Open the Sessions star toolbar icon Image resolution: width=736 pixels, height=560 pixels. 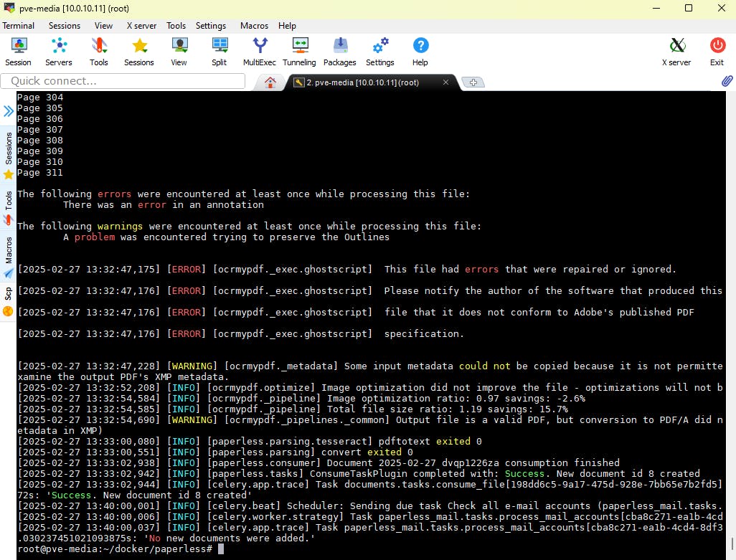point(139,52)
